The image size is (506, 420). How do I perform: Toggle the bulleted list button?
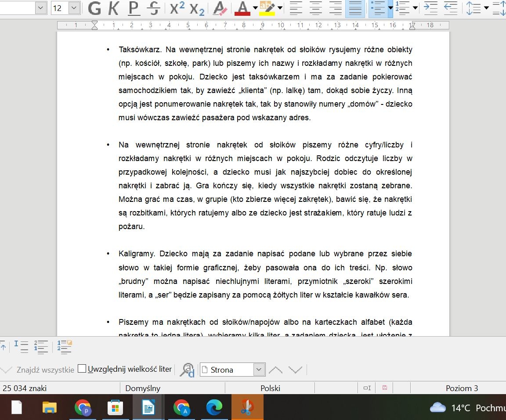coord(378,8)
